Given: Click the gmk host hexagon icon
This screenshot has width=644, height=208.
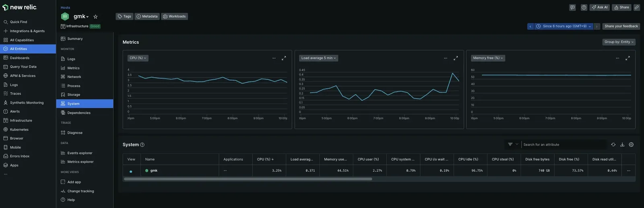Looking at the screenshot, I should click(x=65, y=16).
